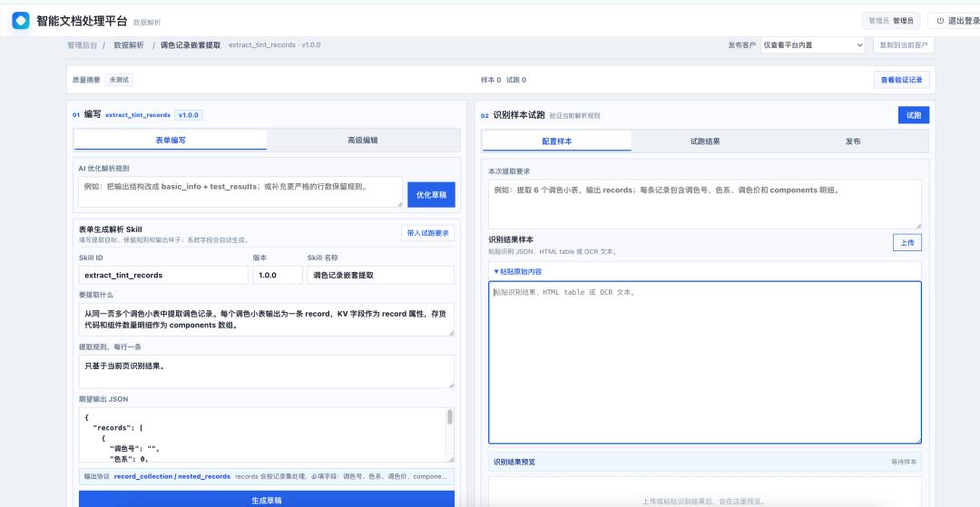Click the v1.0.0 version badge
980x507 pixels.
(x=188, y=115)
